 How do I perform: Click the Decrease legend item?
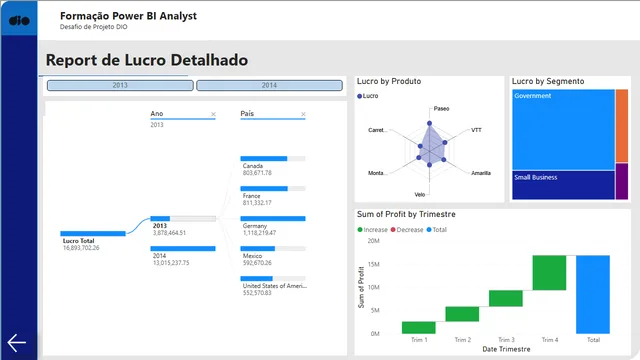pos(407,230)
